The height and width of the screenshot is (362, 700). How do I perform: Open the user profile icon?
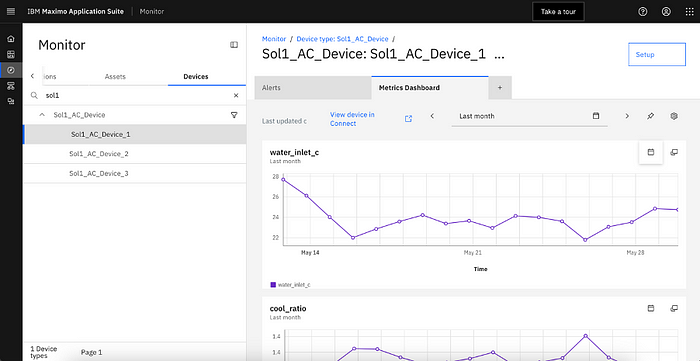click(x=666, y=12)
